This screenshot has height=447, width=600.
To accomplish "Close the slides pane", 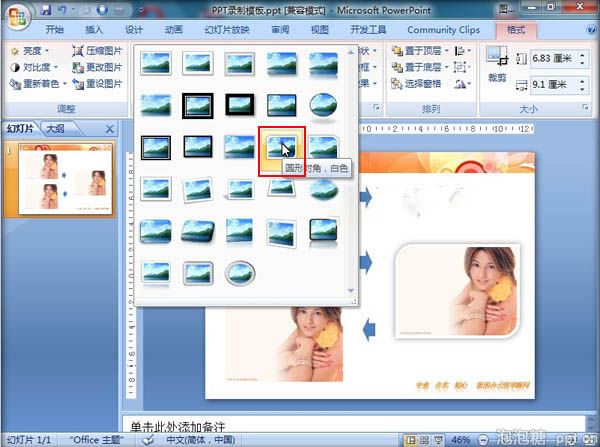I will tap(109, 129).
